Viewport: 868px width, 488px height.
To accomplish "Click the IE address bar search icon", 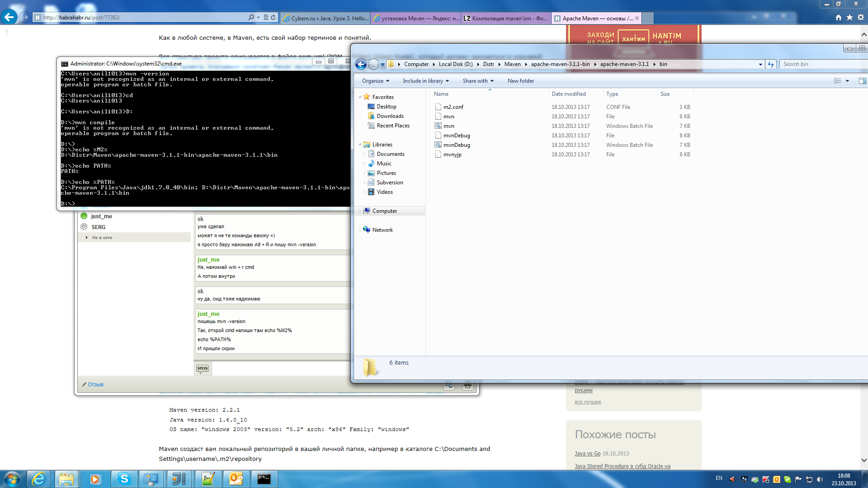I will (251, 17).
